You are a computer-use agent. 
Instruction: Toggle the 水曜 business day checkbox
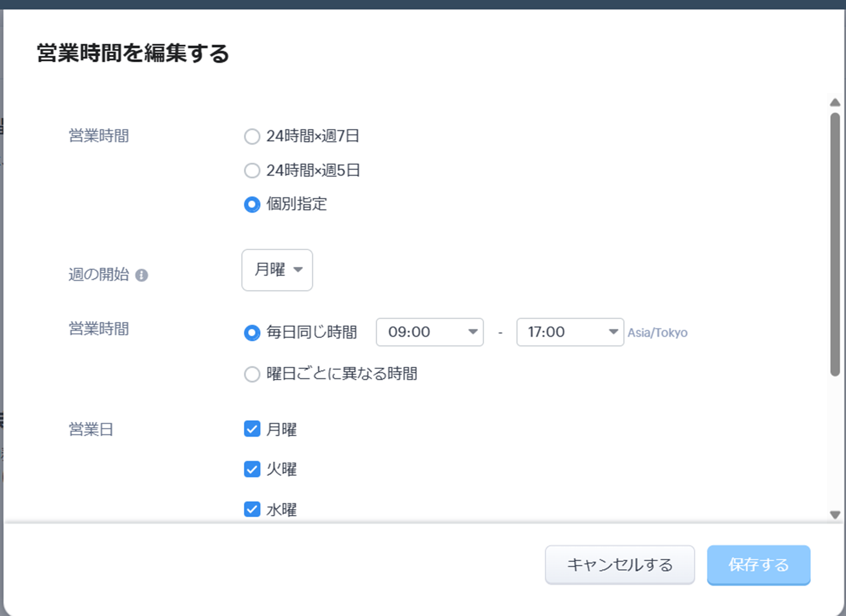(x=252, y=509)
